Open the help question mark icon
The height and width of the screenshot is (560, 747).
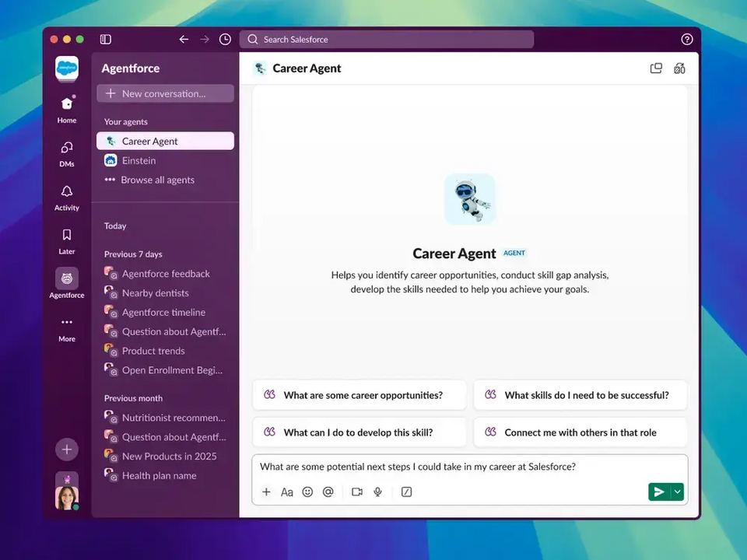click(686, 39)
